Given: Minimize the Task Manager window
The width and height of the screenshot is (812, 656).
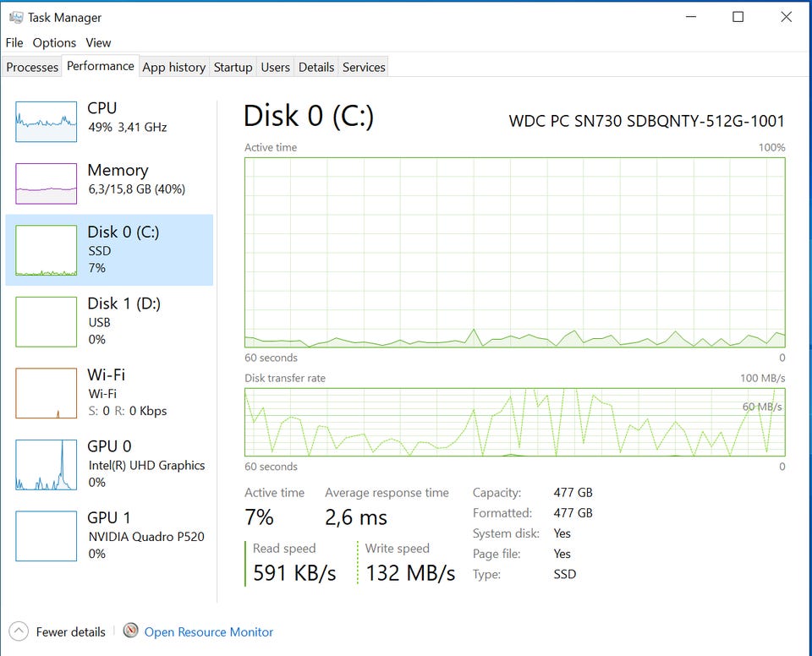Looking at the screenshot, I should (691, 17).
